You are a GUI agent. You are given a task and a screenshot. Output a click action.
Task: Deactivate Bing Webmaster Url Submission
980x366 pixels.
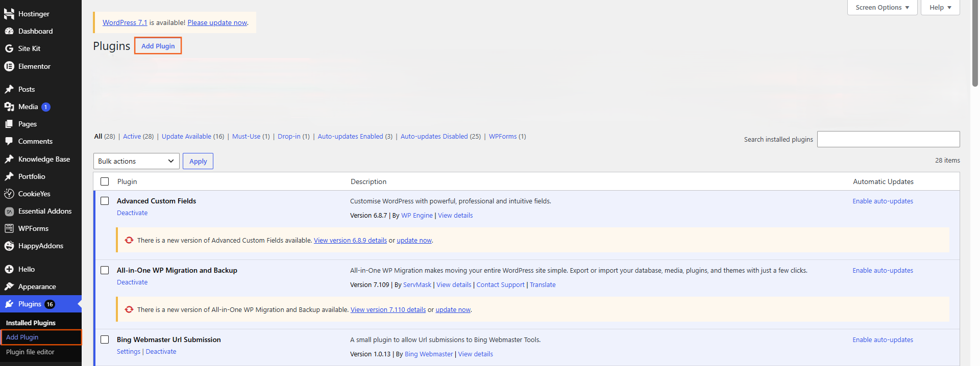(x=161, y=351)
